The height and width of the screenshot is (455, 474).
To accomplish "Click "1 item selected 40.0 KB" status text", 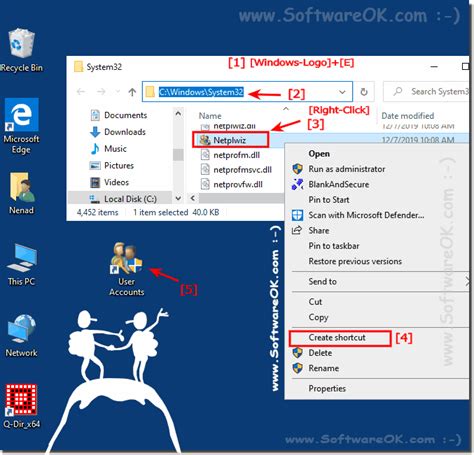I will (176, 212).
